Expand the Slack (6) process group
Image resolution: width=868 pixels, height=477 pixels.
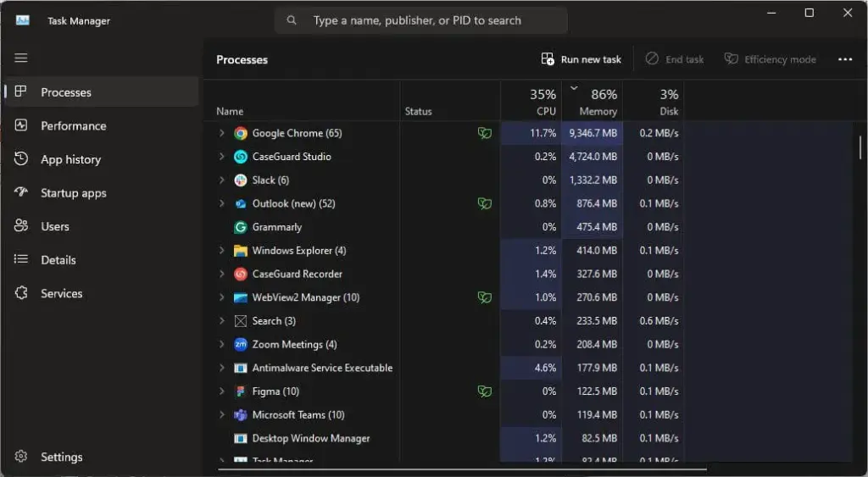pos(221,180)
